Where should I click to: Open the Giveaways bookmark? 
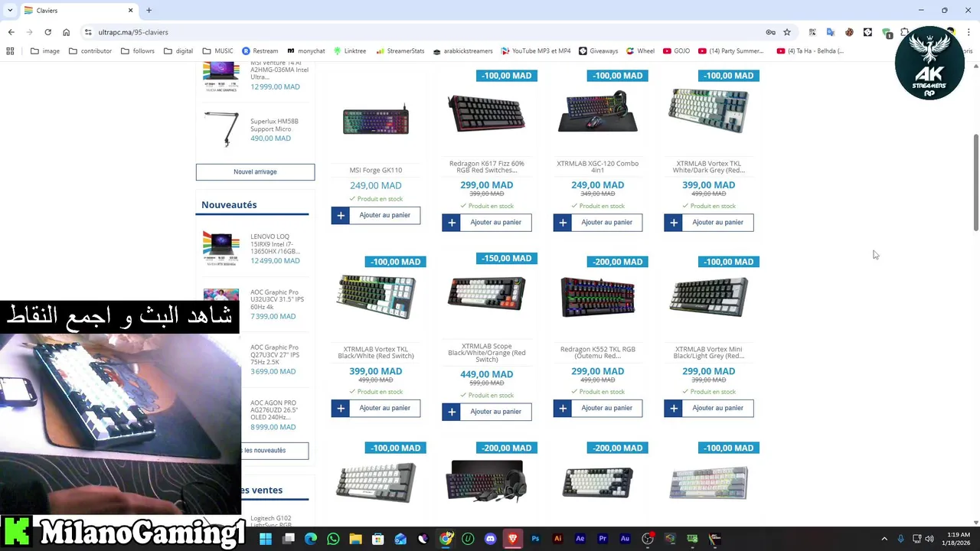click(x=598, y=51)
